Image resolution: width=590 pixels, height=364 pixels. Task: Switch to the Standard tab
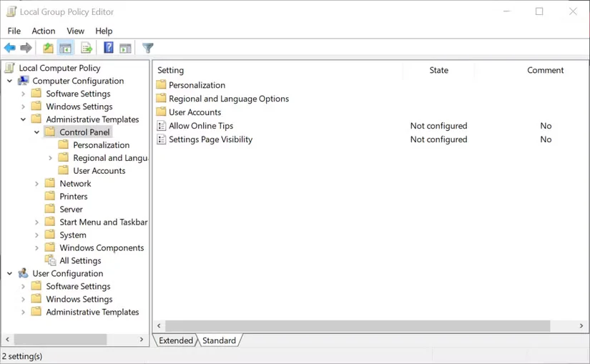pyautogui.click(x=219, y=340)
